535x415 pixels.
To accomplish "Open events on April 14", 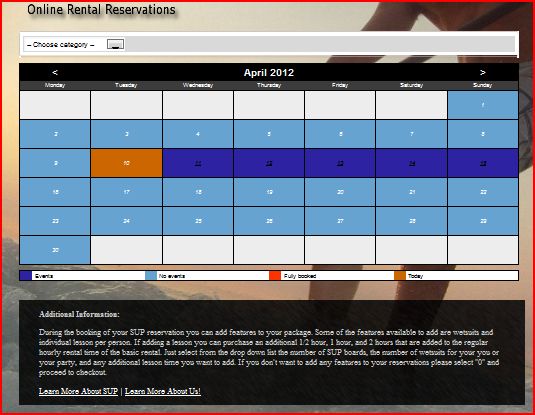I will coord(411,163).
